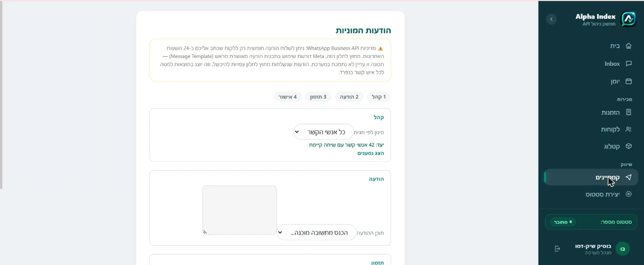Click the text יעד: 42 אנשי קשר עם שיחה קיימת
The image size is (644, 265).
[346, 144]
